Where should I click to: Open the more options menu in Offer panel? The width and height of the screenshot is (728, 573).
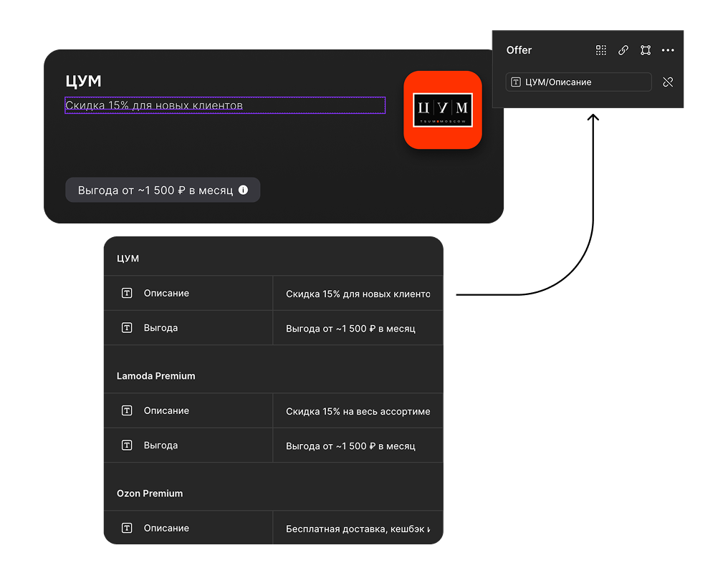tap(668, 50)
